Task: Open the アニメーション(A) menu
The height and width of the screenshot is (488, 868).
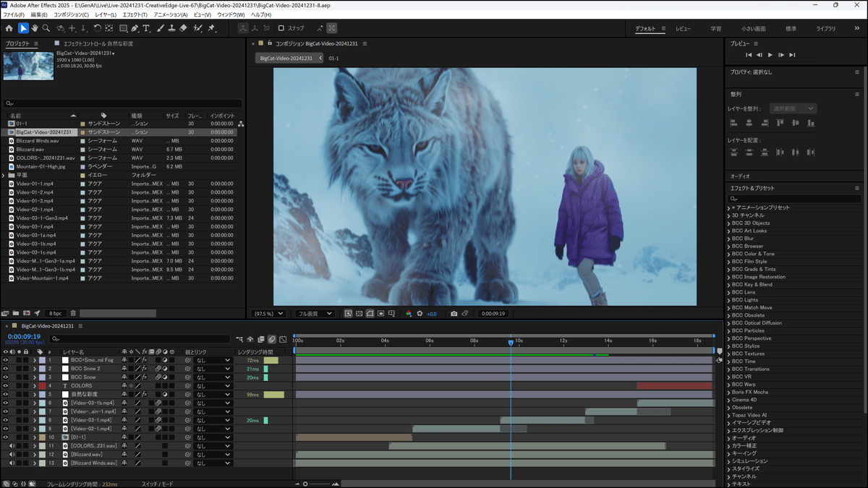Action: 171,14
